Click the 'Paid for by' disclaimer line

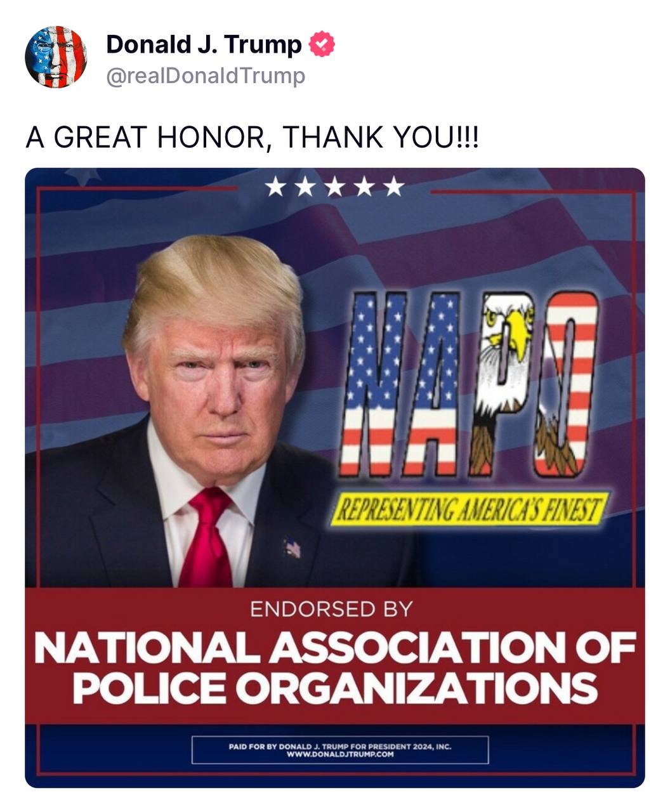[x=340, y=746]
